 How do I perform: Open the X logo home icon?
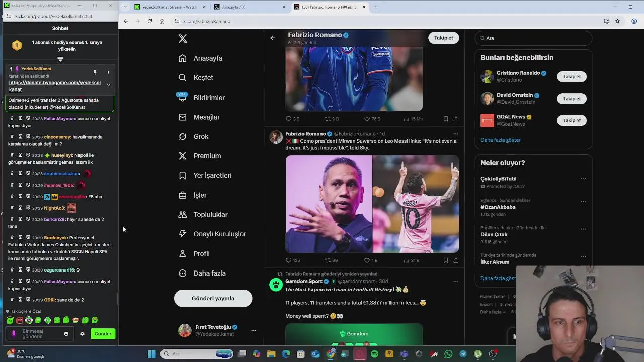tap(183, 39)
